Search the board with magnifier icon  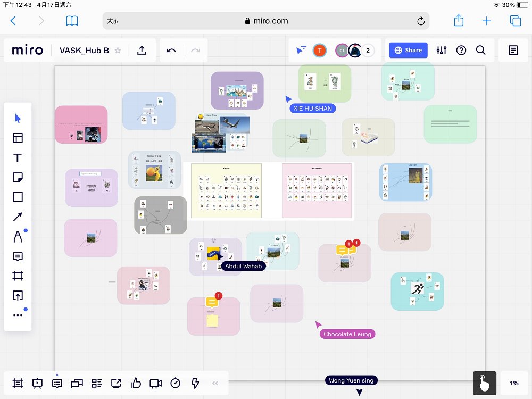tap(481, 50)
